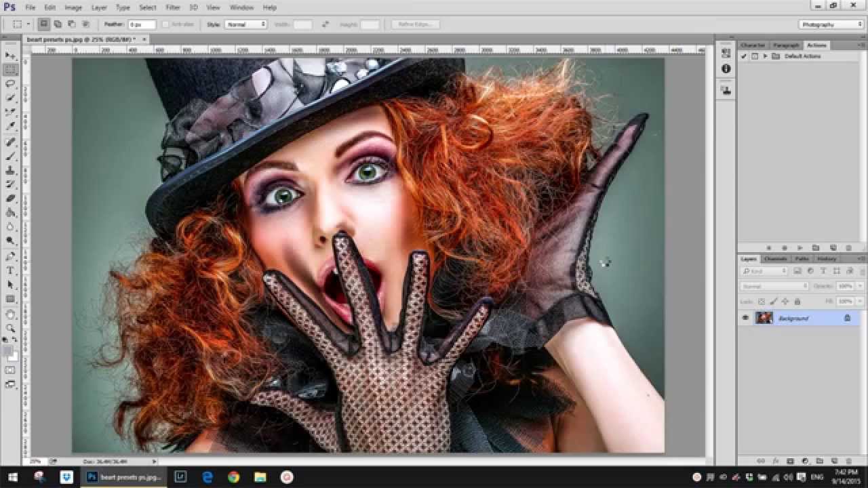The width and height of the screenshot is (868, 488).
Task: Select the Move tool
Action: click(x=10, y=55)
